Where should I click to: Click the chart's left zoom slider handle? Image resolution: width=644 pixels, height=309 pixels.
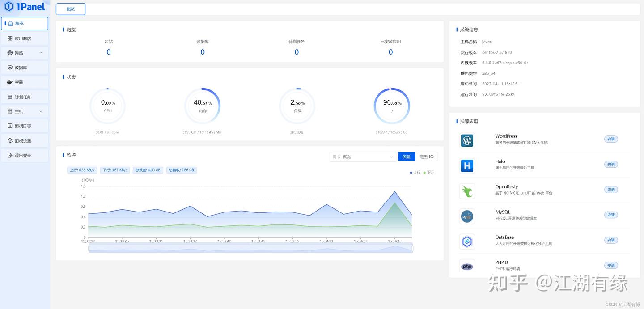[x=89, y=248]
